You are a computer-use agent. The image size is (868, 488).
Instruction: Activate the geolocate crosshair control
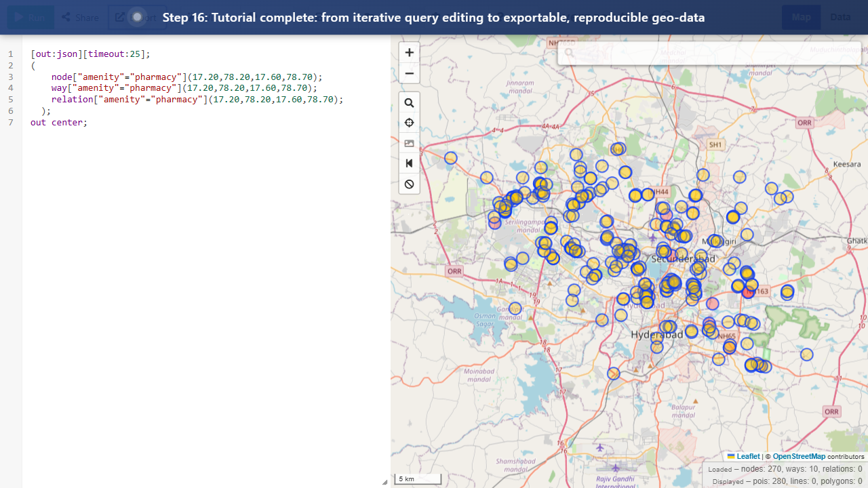point(409,123)
